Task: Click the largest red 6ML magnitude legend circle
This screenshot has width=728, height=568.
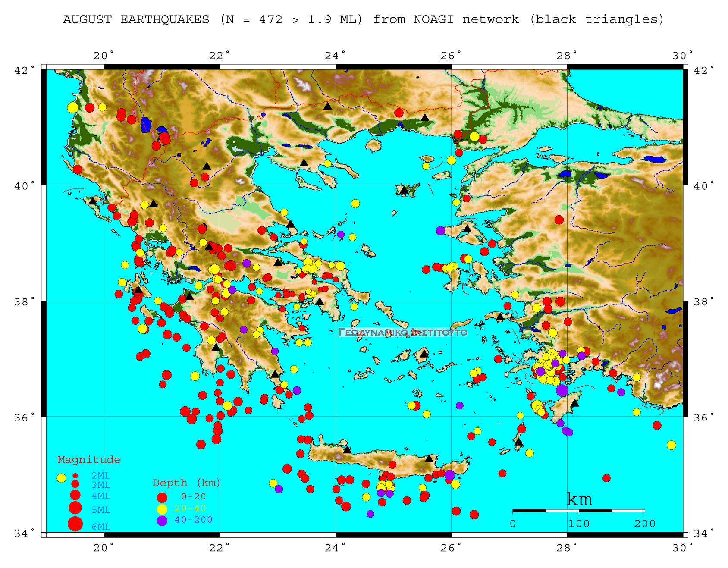Action: [75, 524]
